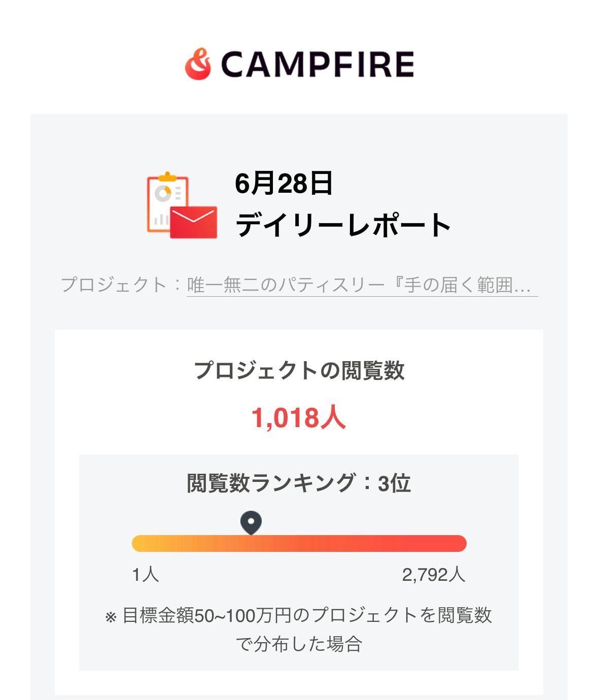Click the red right end of ranking bar
This screenshot has height=700, width=598.
click(x=455, y=543)
